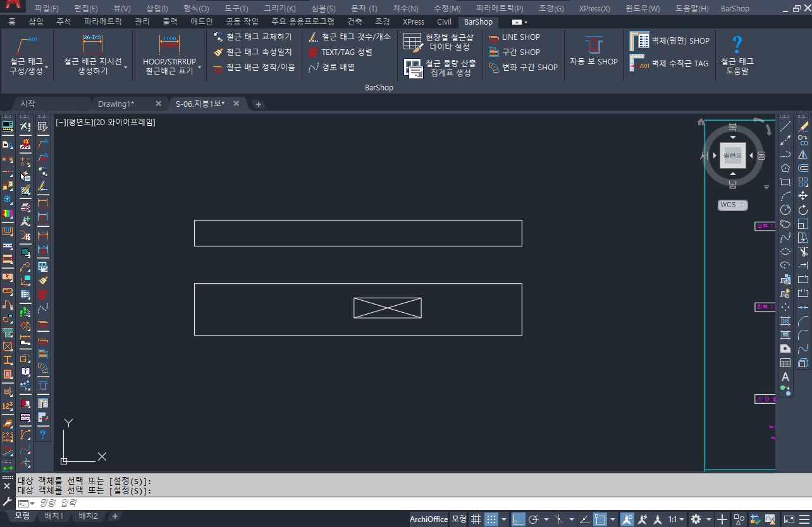Click the Move tool icon
The height and width of the screenshot is (527, 812).
coord(803,196)
